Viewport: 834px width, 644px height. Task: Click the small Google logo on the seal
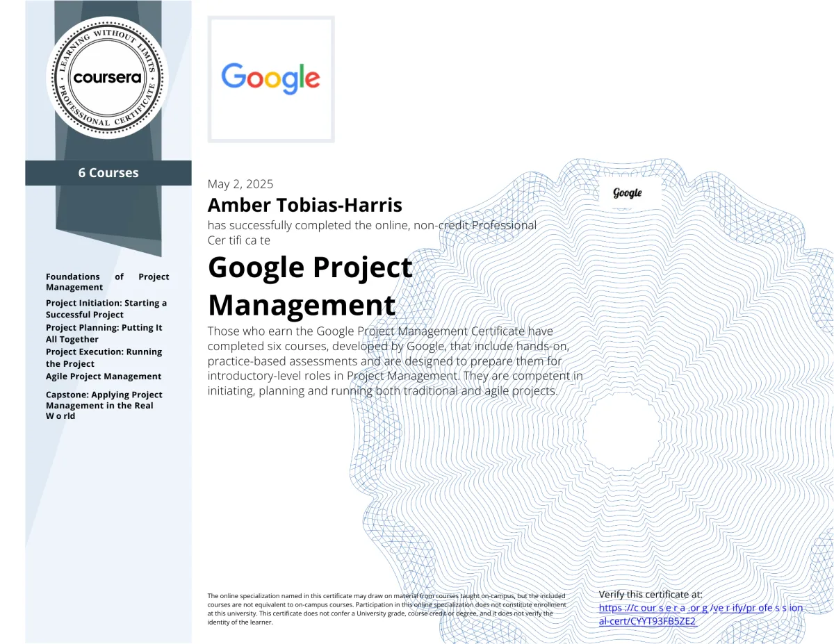pyautogui.click(x=628, y=193)
